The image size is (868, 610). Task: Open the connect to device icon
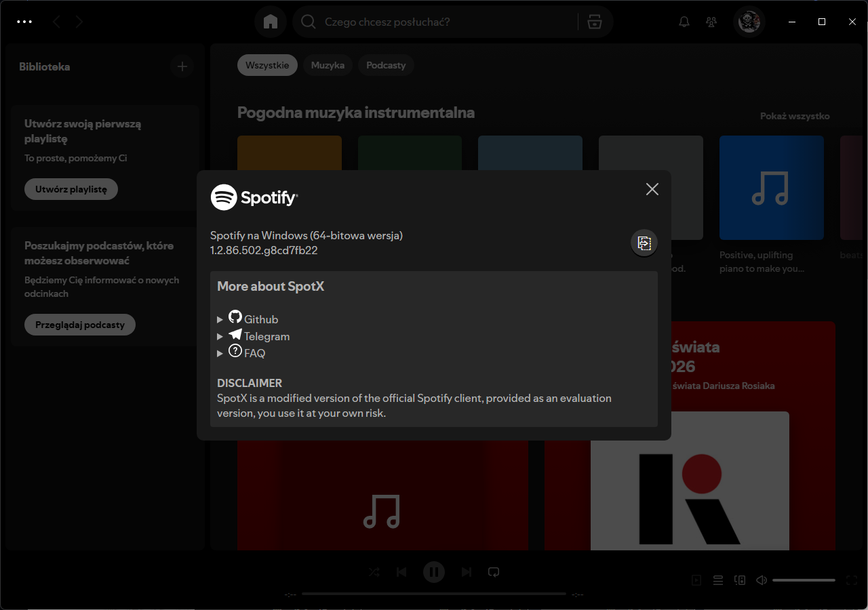(x=740, y=580)
